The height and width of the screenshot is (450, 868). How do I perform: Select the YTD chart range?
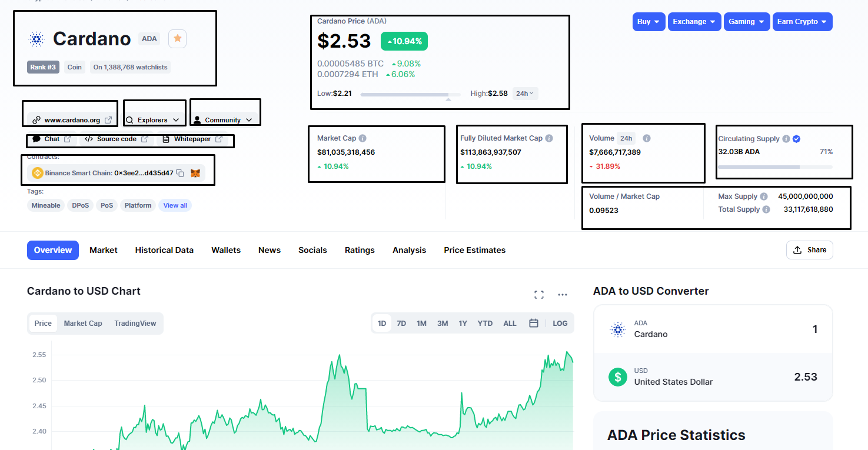[485, 323]
